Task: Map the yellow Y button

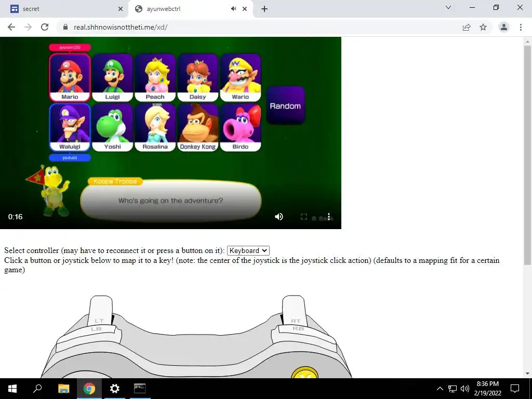Action: pyautogui.click(x=304, y=373)
